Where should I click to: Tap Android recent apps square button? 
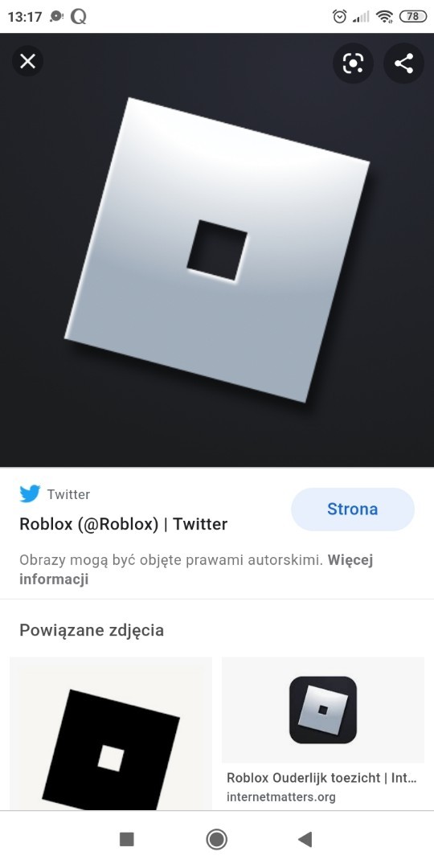click(127, 839)
